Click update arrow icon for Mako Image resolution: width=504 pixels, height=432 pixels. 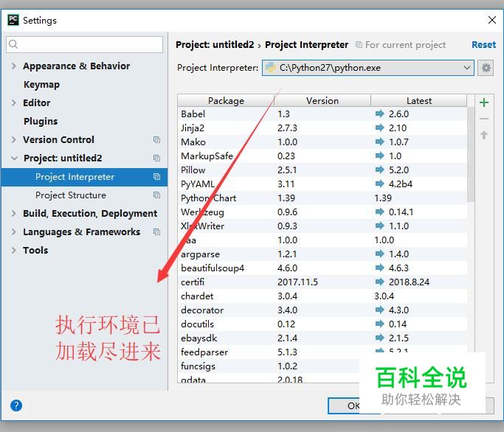[379, 142]
